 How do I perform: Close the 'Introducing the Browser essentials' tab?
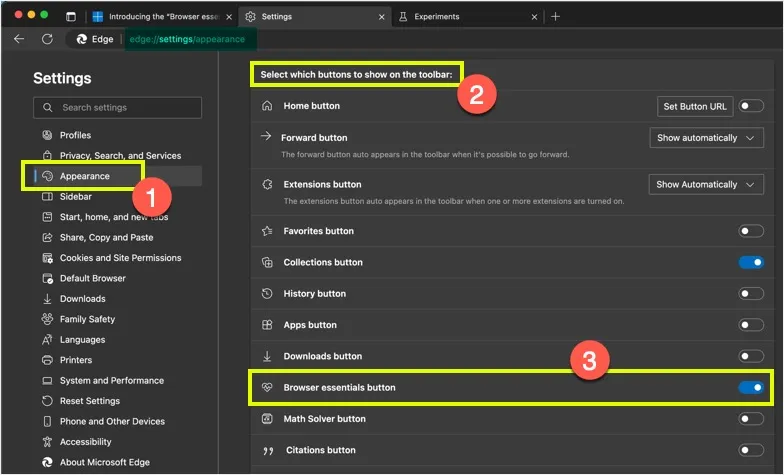229,17
